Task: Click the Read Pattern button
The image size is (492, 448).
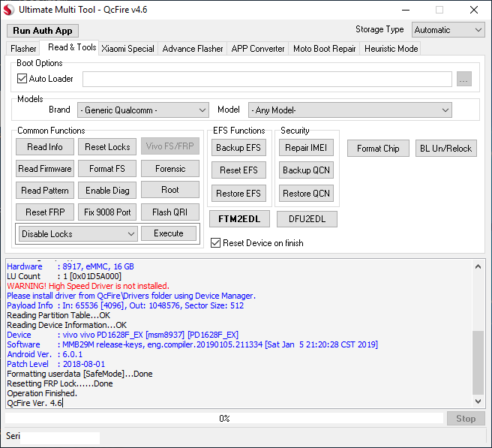Action: (45, 191)
